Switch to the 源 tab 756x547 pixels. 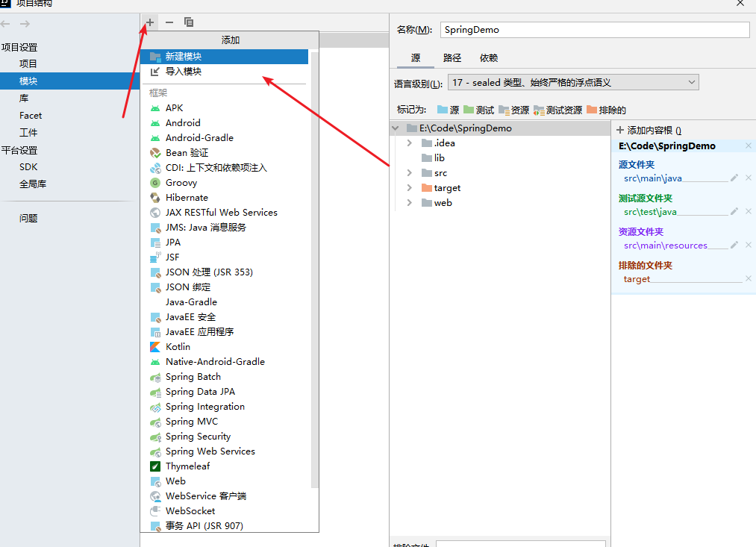coord(416,57)
